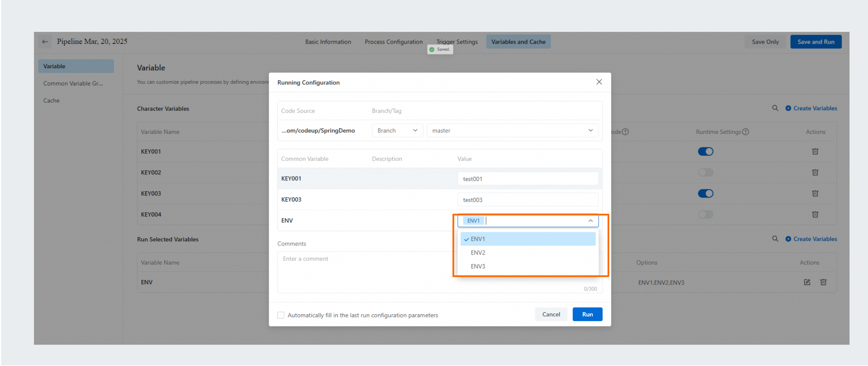Click the Cancel button in the dialog
The image size is (868, 366).
pyautogui.click(x=551, y=314)
